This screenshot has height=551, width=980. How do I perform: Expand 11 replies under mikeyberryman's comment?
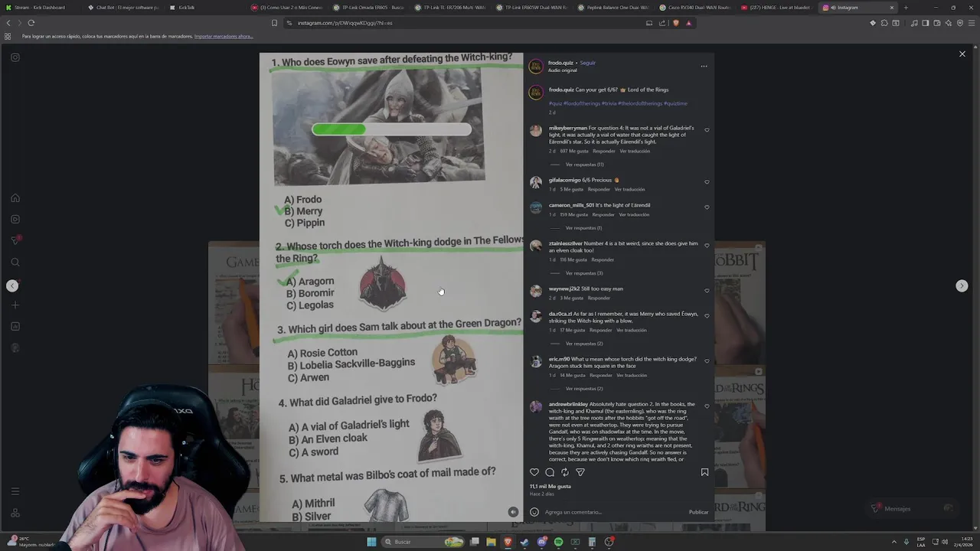(x=584, y=165)
